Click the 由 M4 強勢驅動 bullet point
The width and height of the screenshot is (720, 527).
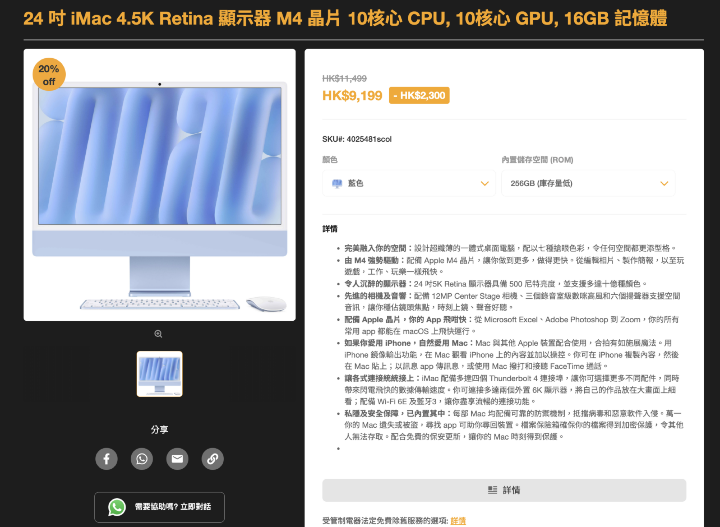(x=514, y=266)
